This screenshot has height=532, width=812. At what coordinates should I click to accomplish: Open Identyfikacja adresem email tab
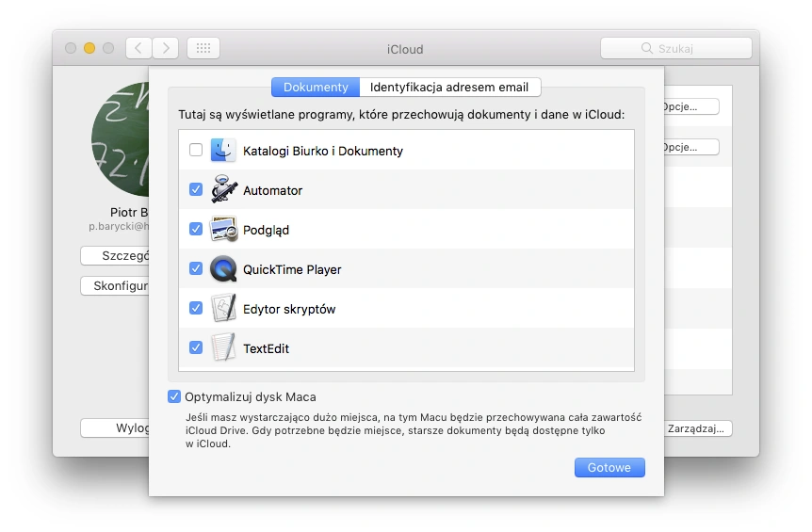(x=449, y=87)
